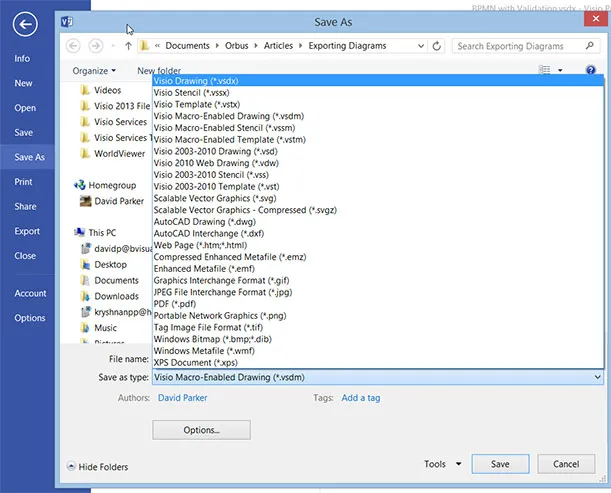Image resolution: width=611 pixels, height=493 pixels.
Task: Go up one folder level
Action: (128, 46)
